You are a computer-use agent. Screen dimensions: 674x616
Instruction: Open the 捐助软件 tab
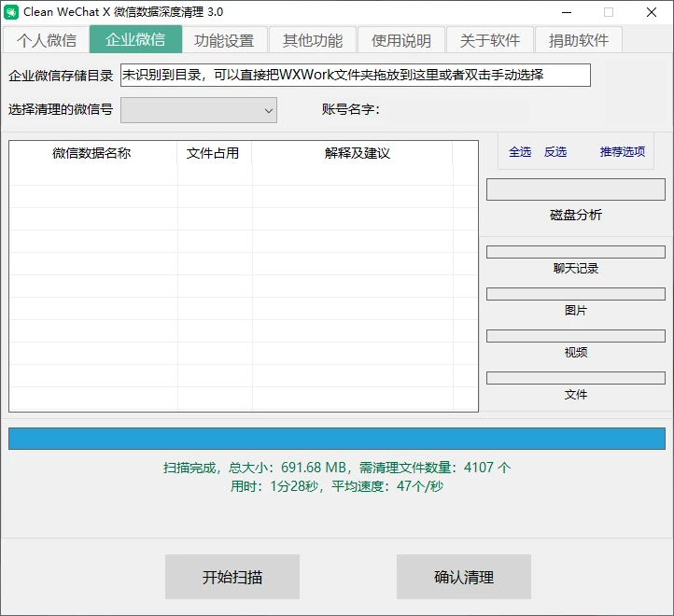pyautogui.click(x=579, y=40)
